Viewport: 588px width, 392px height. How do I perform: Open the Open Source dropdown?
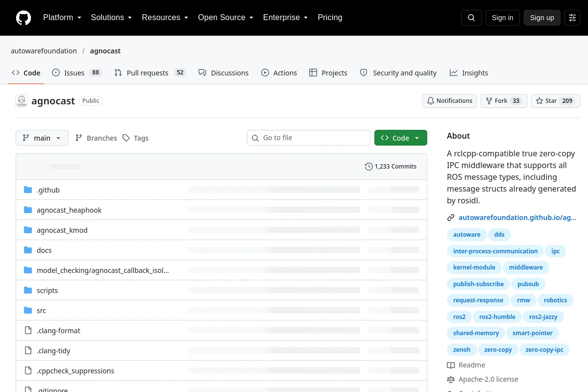[225, 18]
